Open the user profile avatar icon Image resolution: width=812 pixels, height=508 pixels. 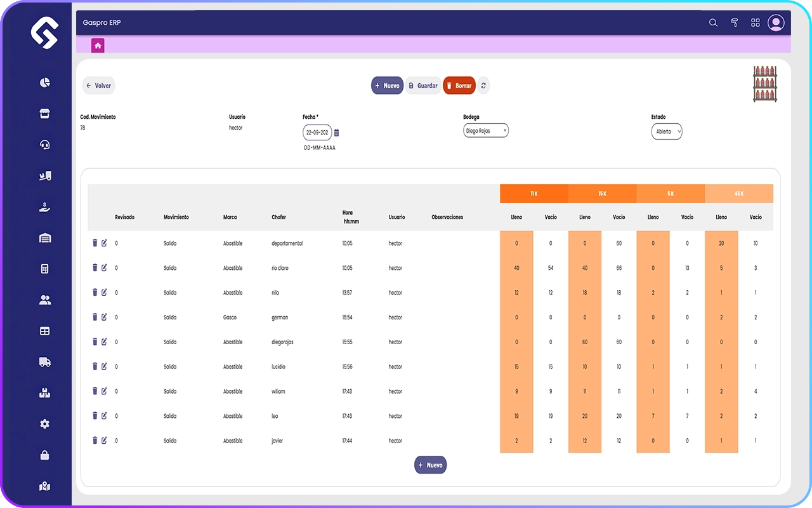coord(776,23)
